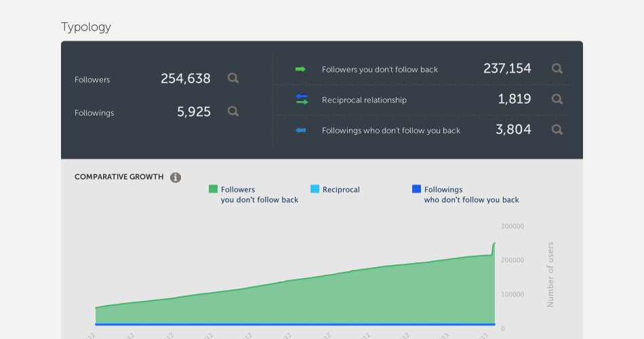Open search for Followers you don't follow back
The image size is (644, 339).
557,68
